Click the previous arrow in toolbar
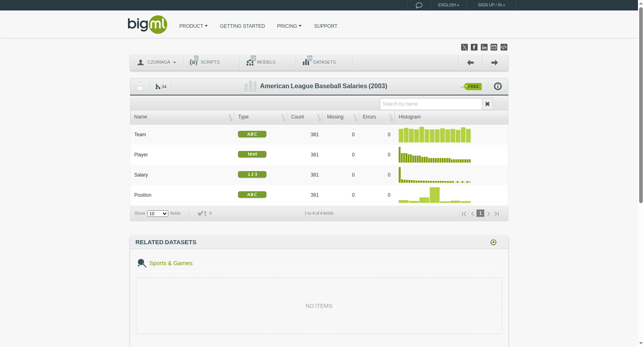644x347 pixels. coord(470,62)
